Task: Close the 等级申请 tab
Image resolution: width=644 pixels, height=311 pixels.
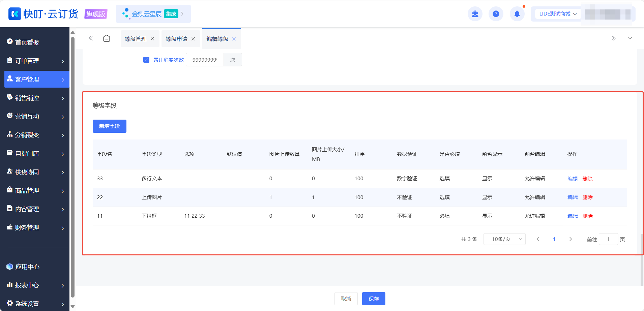Action: pyautogui.click(x=193, y=39)
